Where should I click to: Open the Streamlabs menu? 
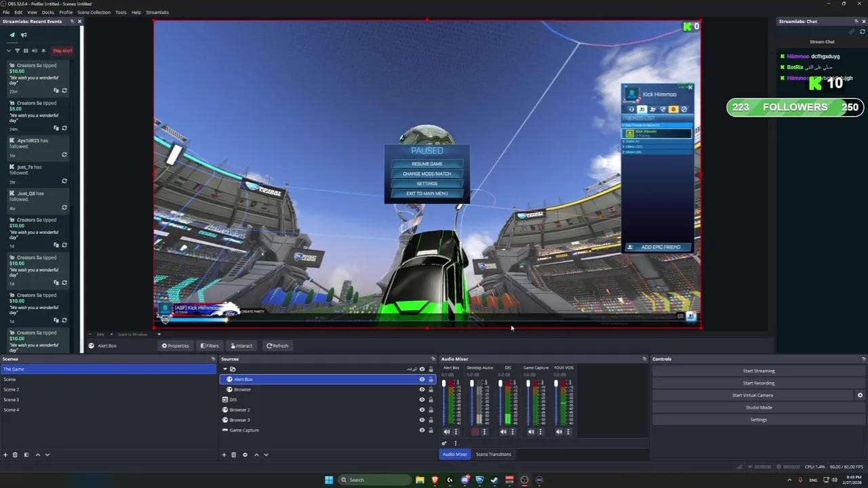[x=157, y=12]
